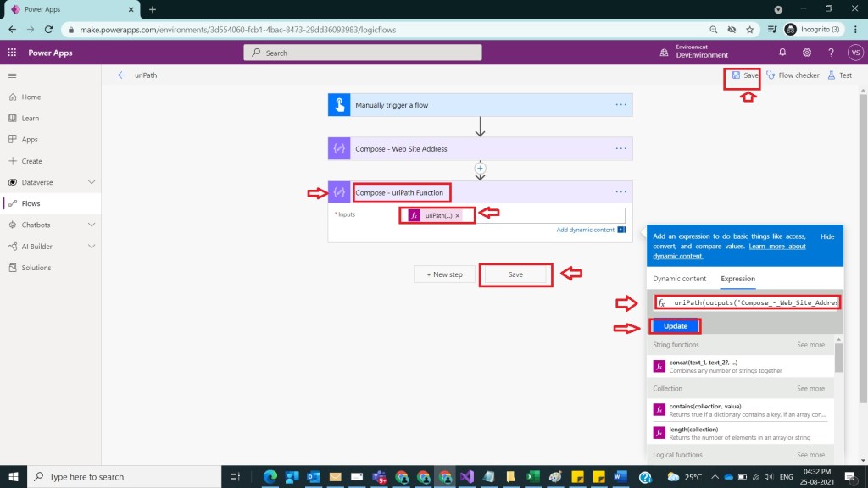Select Solutions in the left sidebar
The image size is (868, 488).
(37, 268)
